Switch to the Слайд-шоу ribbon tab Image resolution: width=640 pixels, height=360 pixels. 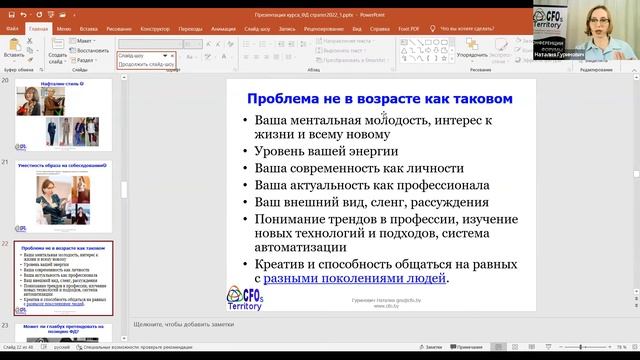coord(257,29)
